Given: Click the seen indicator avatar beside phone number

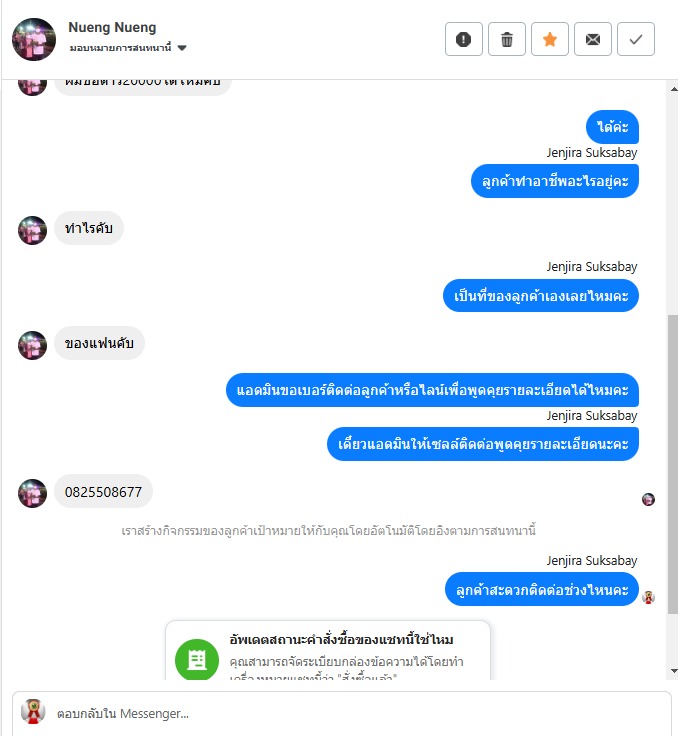Looking at the screenshot, I should [x=648, y=499].
